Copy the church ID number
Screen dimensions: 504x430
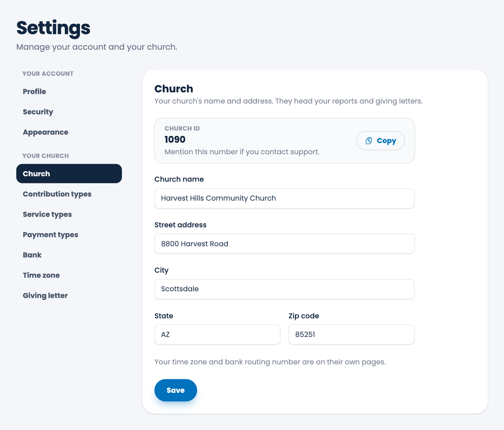(380, 141)
